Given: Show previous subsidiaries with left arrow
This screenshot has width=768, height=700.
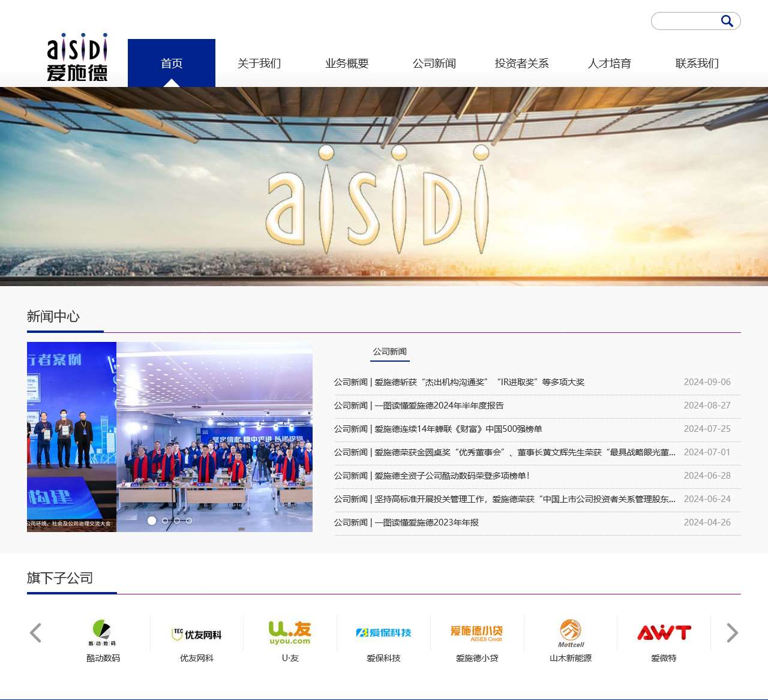Looking at the screenshot, I should [x=36, y=633].
